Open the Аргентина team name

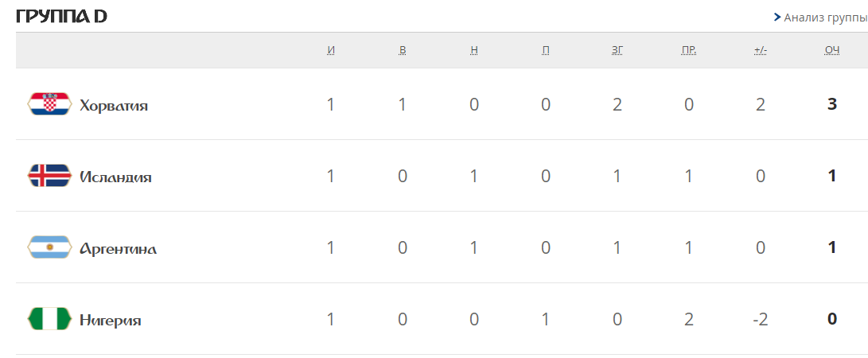(118, 248)
